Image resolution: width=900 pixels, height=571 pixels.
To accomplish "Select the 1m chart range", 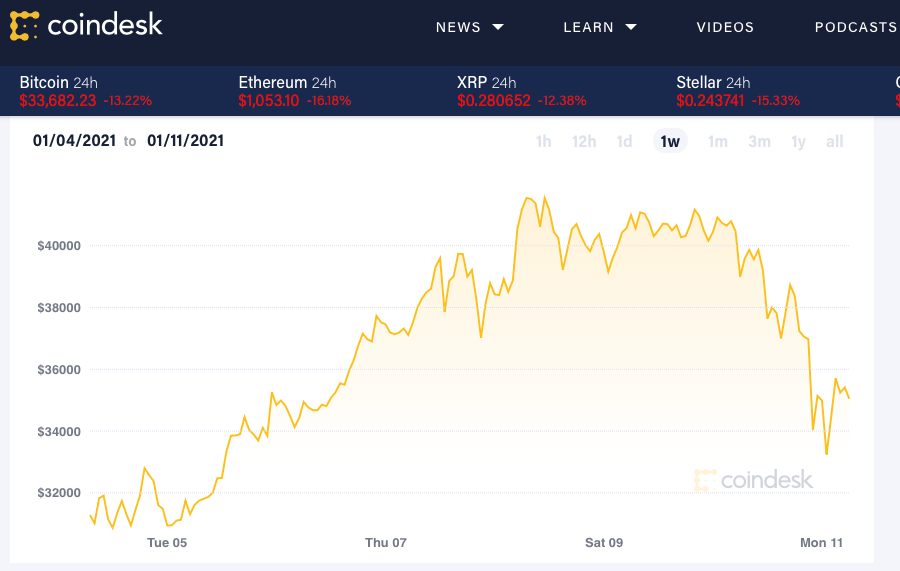I will 717,141.
